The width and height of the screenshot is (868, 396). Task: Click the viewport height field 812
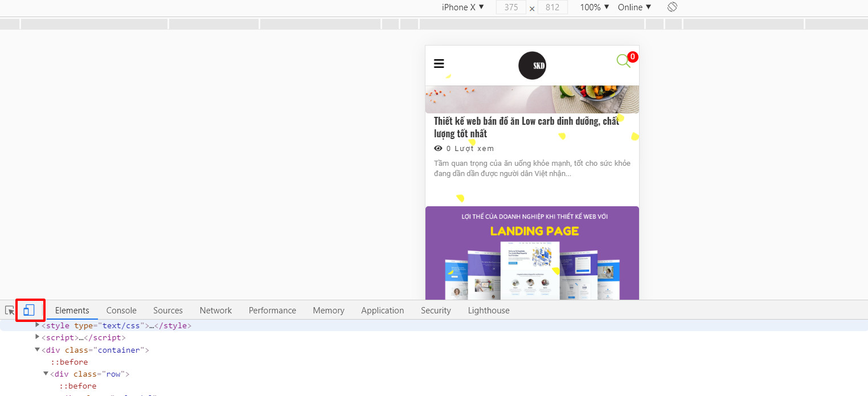[552, 7]
